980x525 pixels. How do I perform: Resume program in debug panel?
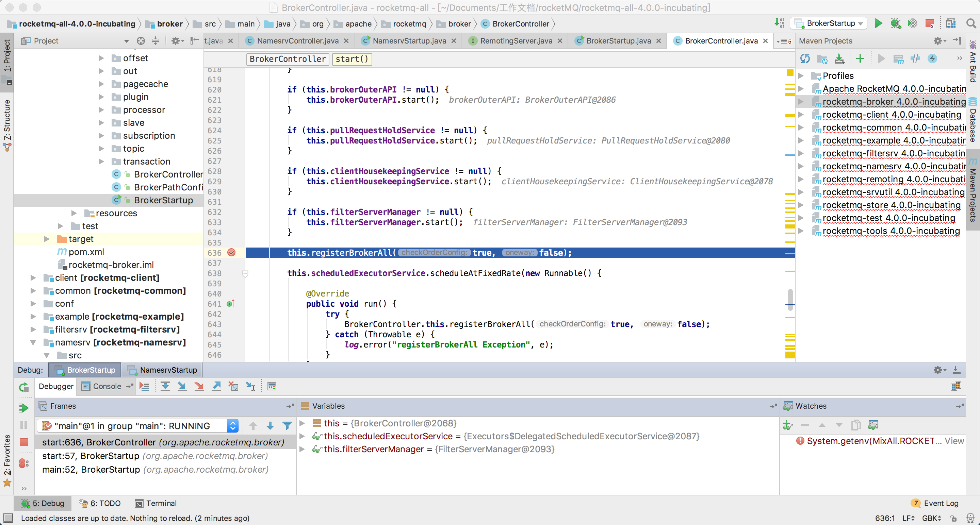tap(23, 408)
